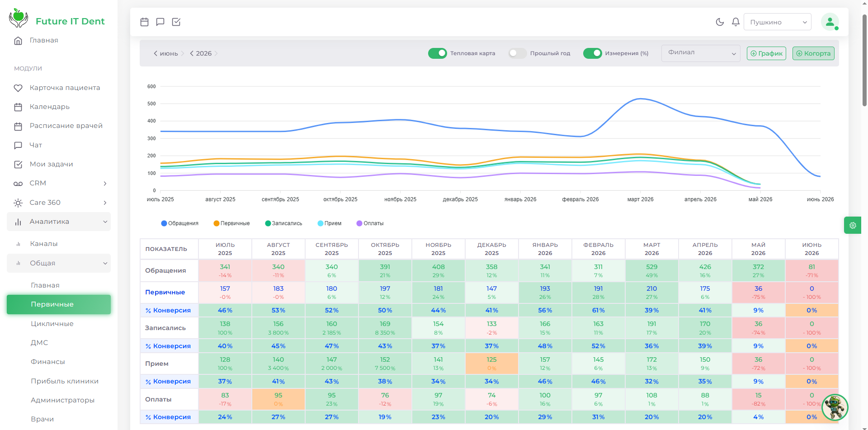Go to previous year before 2026

tap(192, 53)
